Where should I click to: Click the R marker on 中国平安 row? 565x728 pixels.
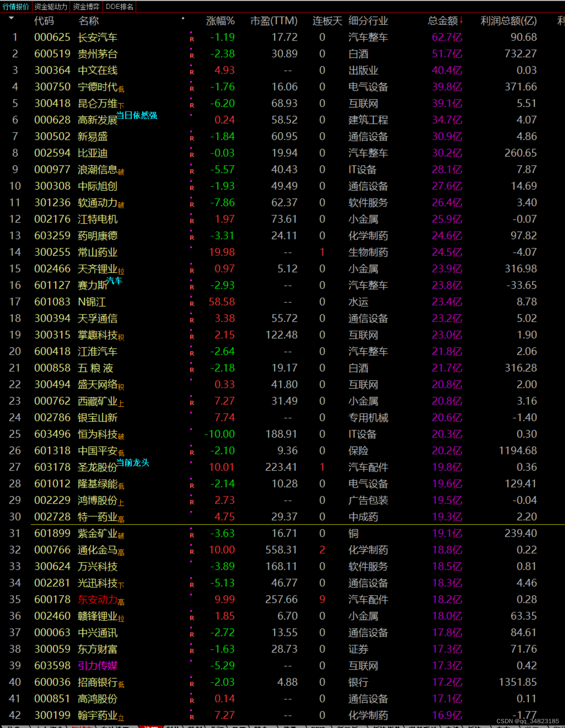[x=192, y=452]
